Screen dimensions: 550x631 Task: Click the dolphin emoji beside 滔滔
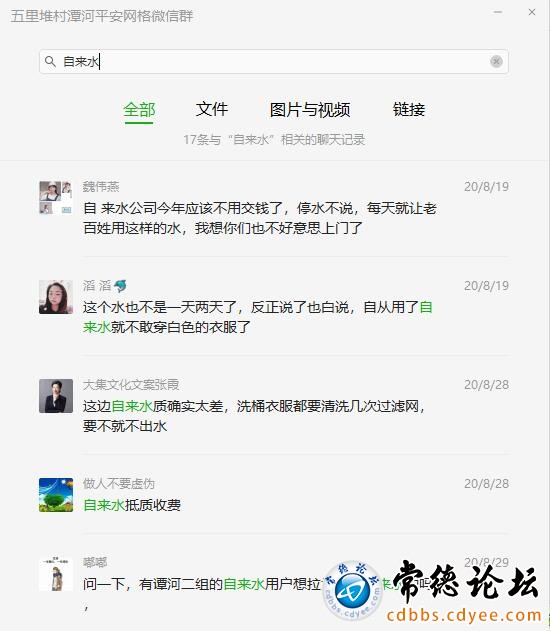[x=120, y=286]
